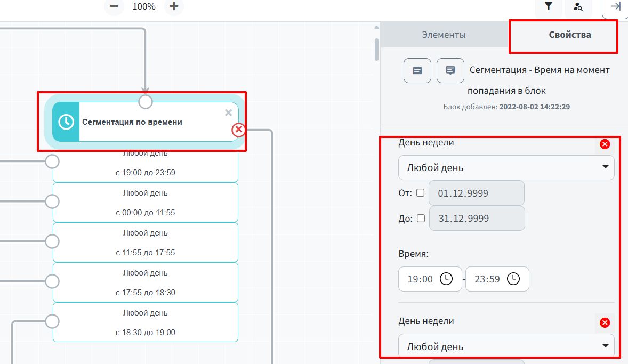The image size is (628, 364).
Task: Click connector of 19:00 до 23:59 segment
Action: (52, 161)
